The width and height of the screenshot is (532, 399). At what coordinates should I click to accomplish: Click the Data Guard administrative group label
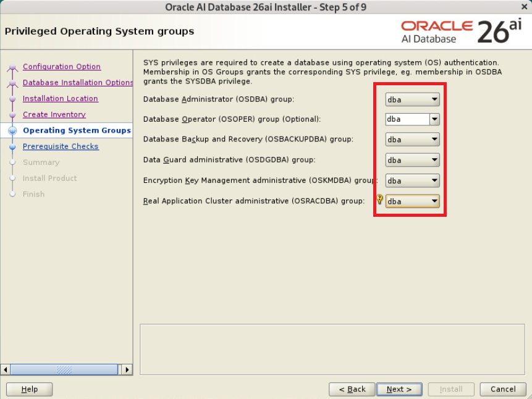point(229,160)
